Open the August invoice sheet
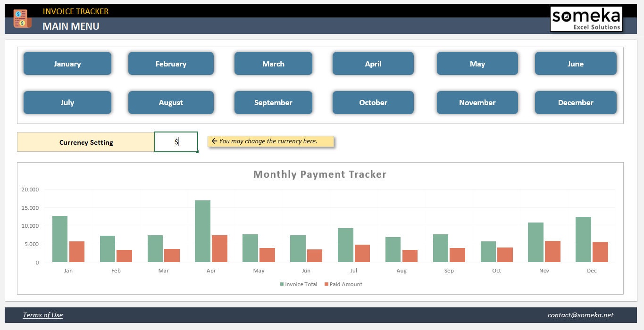Screen dimensions: 644x330 [171, 102]
